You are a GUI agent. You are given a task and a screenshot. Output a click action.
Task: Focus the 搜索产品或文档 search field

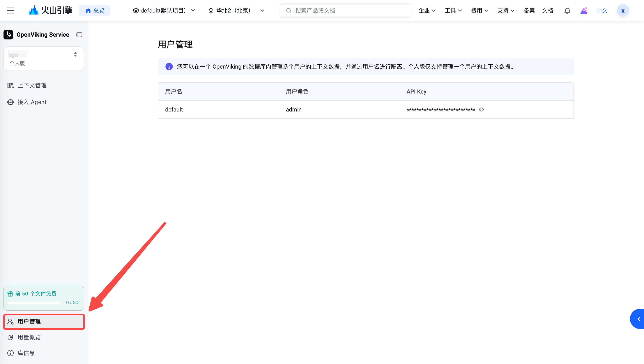pos(345,11)
